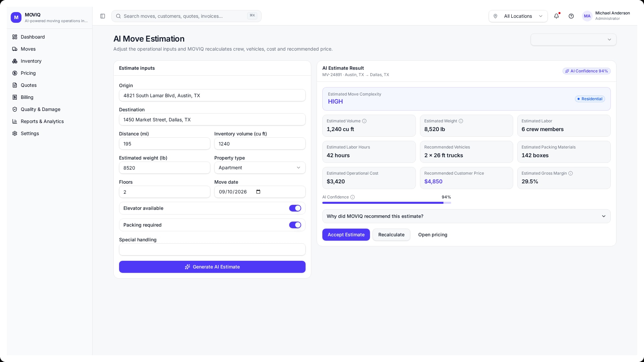Click the Floors input field

(165, 192)
